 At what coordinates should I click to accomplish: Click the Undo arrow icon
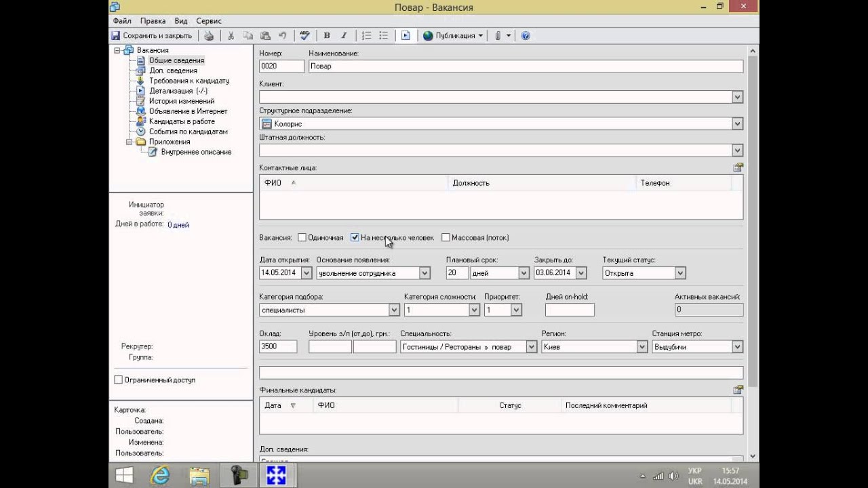tap(282, 36)
